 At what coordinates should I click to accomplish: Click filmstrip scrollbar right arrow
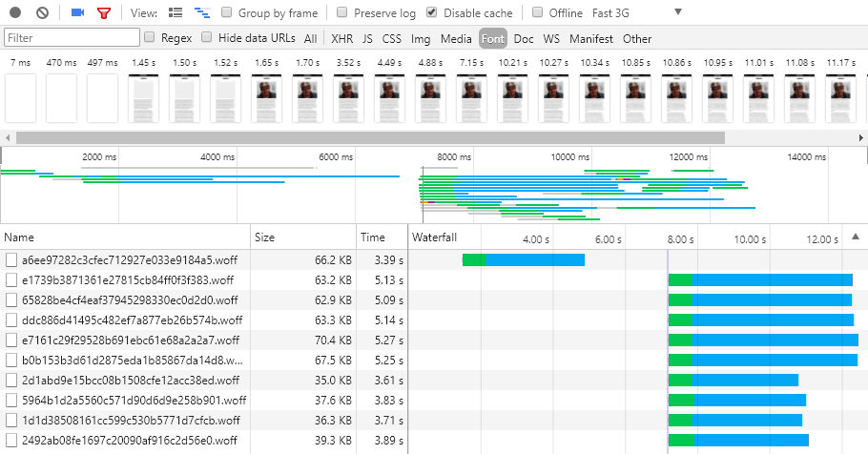tap(861, 137)
